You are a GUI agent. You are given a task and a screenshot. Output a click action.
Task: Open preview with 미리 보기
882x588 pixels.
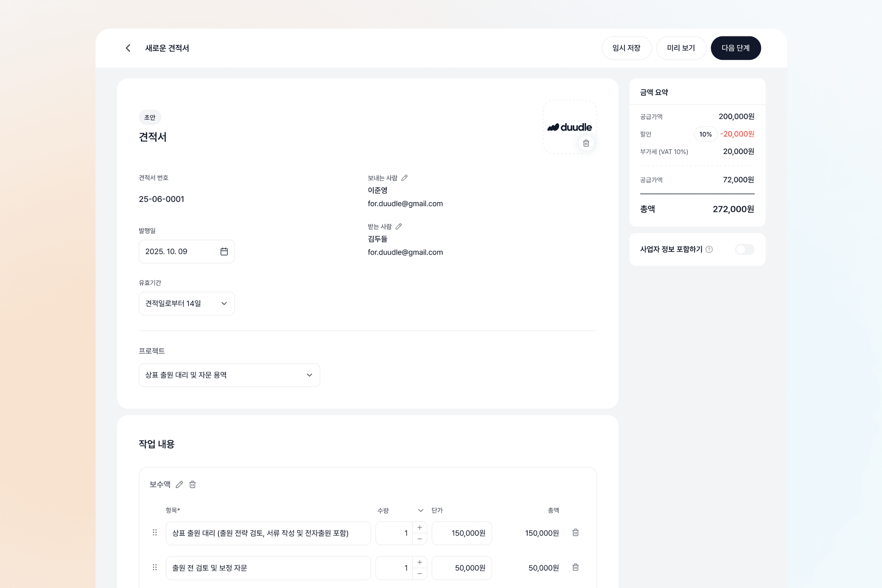681,48
